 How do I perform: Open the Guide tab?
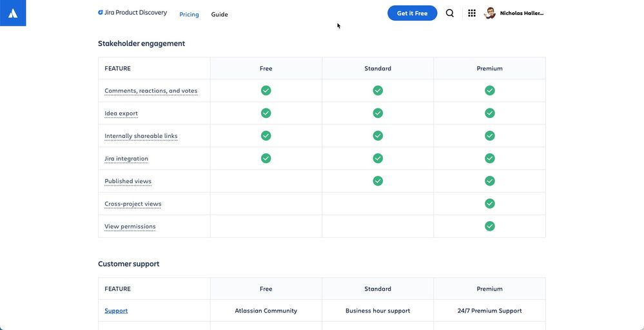pos(219,14)
